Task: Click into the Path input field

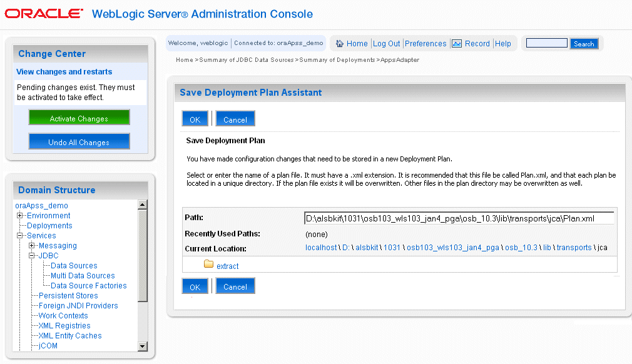Action: [459, 218]
